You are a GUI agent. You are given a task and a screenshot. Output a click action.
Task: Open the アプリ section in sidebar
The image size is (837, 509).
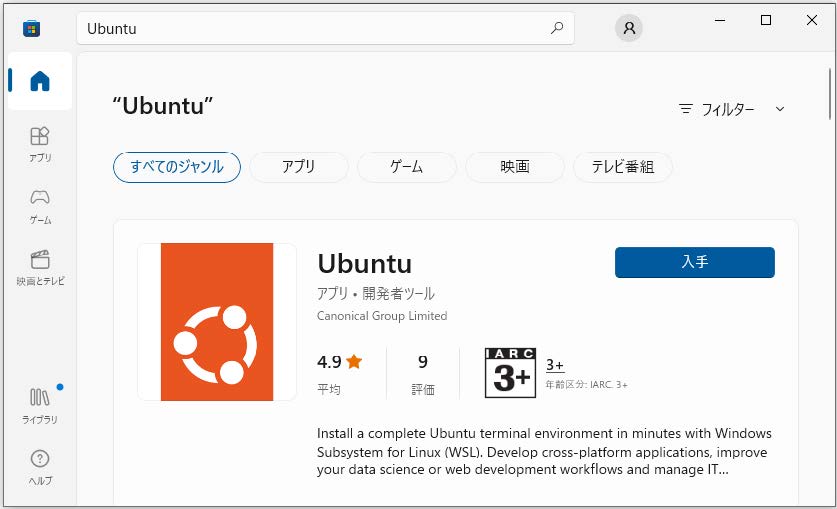click(x=40, y=144)
